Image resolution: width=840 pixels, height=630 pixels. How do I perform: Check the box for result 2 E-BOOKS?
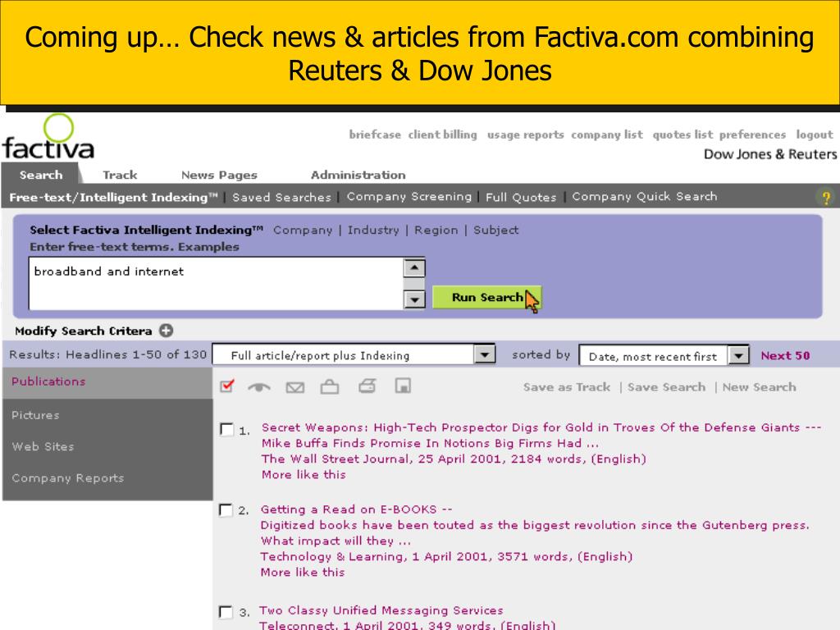point(226,510)
